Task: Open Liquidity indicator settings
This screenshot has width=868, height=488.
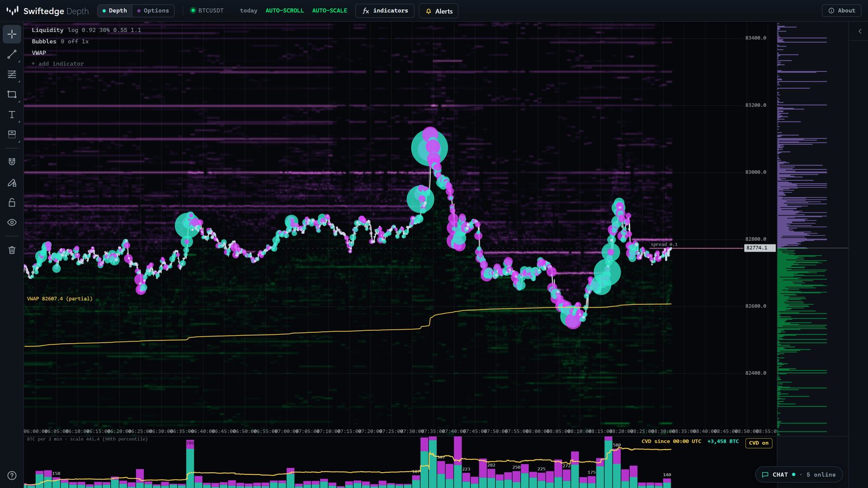Action: (x=47, y=30)
